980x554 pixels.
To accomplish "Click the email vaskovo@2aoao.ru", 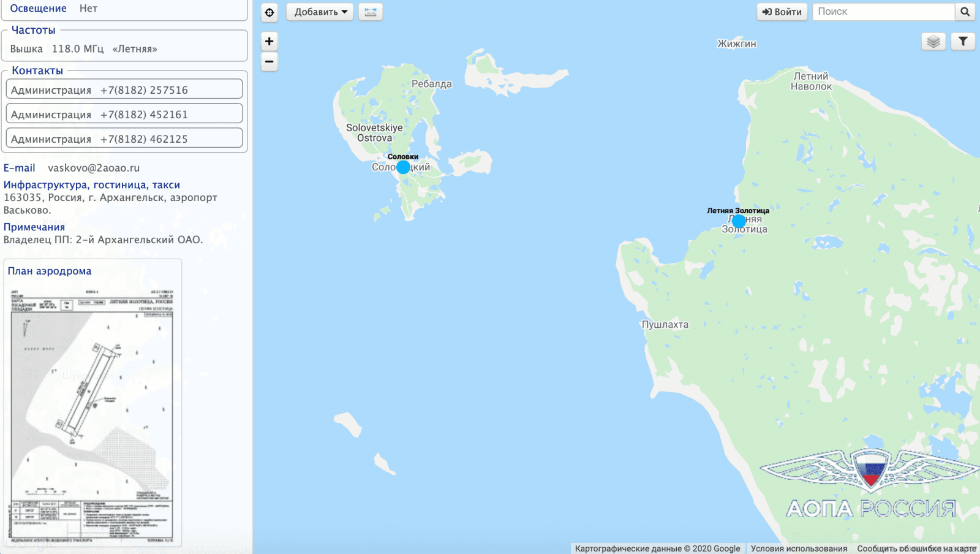I will [x=94, y=168].
